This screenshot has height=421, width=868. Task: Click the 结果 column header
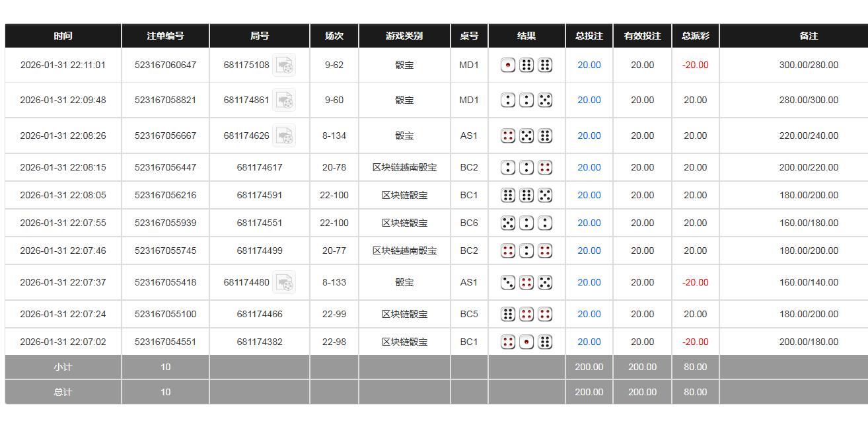click(526, 36)
